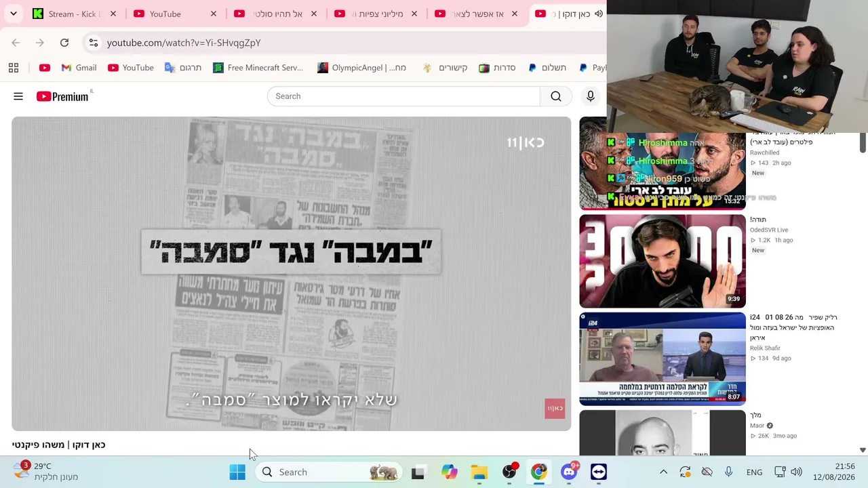This screenshot has width=868, height=488.
Task: Open the Rawchilled channel name
Action: pos(764,152)
